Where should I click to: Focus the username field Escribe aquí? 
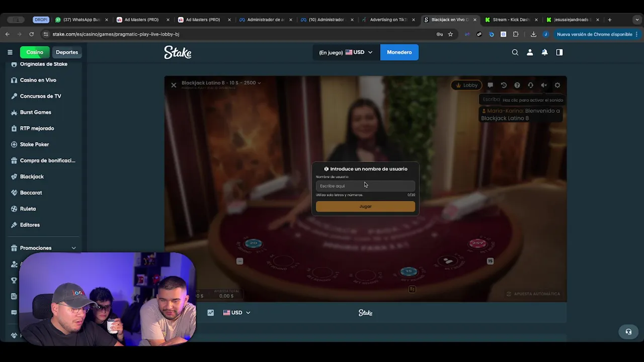point(365,186)
